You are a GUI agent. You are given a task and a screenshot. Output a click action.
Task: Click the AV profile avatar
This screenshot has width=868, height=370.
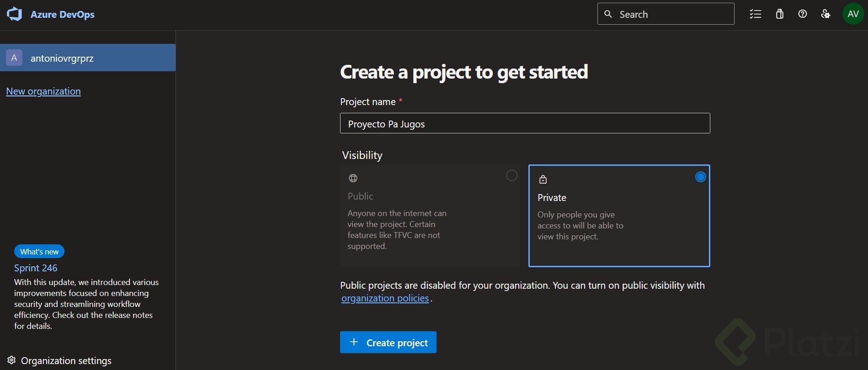[853, 14]
